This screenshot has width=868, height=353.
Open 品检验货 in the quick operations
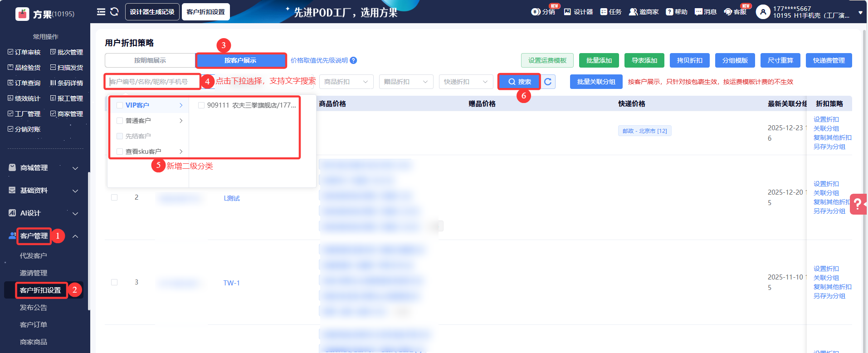point(24,68)
